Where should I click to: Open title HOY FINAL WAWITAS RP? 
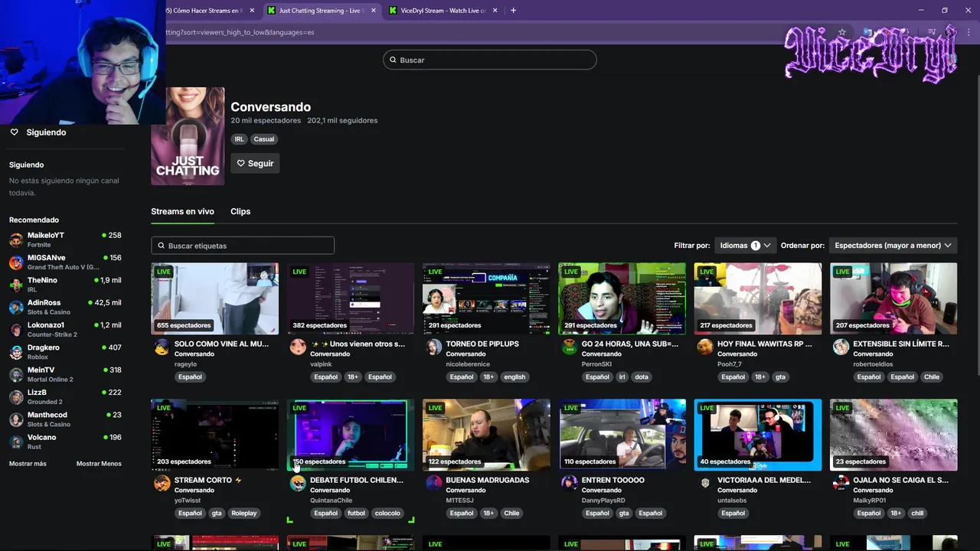(x=765, y=344)
